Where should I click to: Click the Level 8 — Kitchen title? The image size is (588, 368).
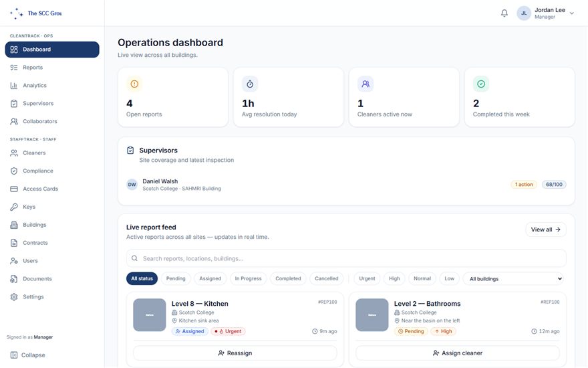(200, 304)
